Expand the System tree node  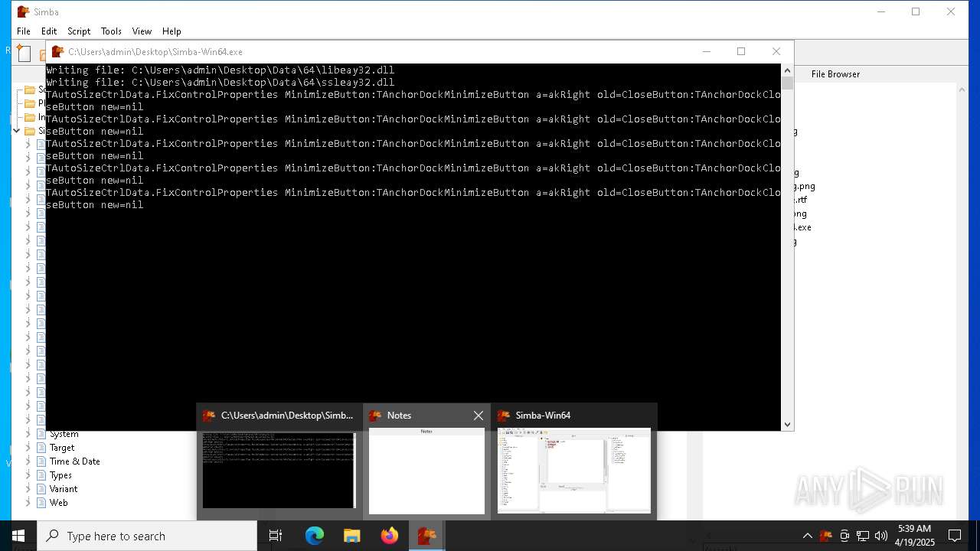point(28,434)
